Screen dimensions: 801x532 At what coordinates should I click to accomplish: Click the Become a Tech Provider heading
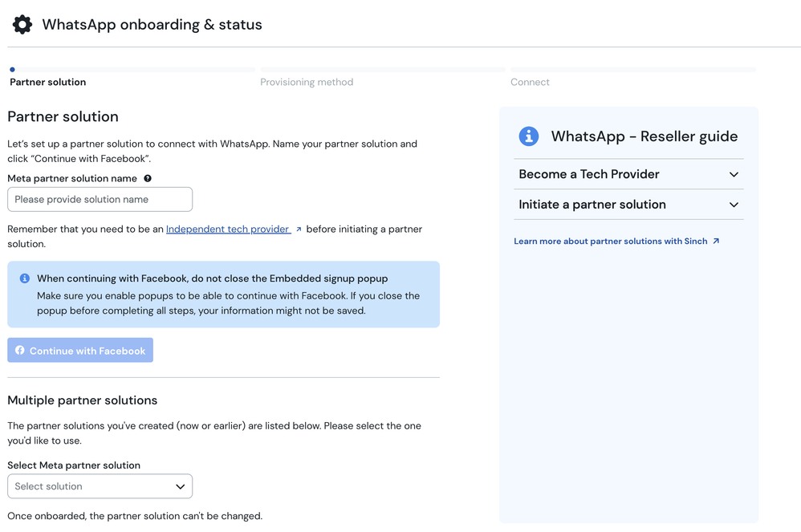588,174
